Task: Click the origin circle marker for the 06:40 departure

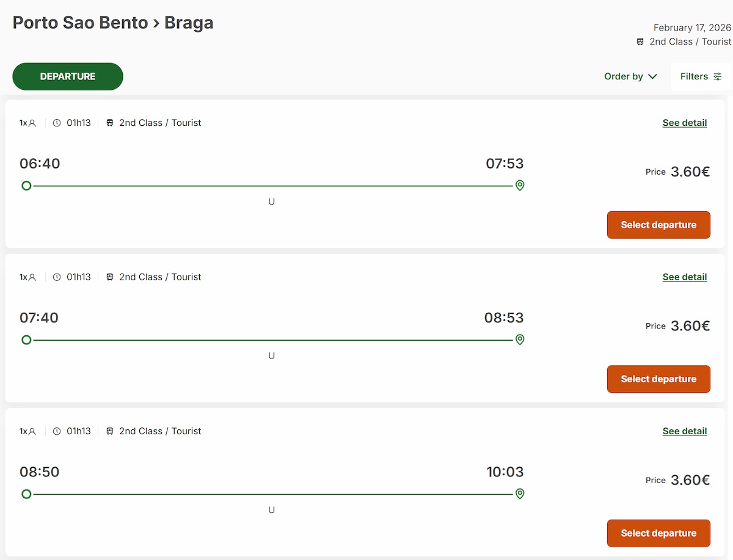Action: pyautogui.click(x=26, y=186)
